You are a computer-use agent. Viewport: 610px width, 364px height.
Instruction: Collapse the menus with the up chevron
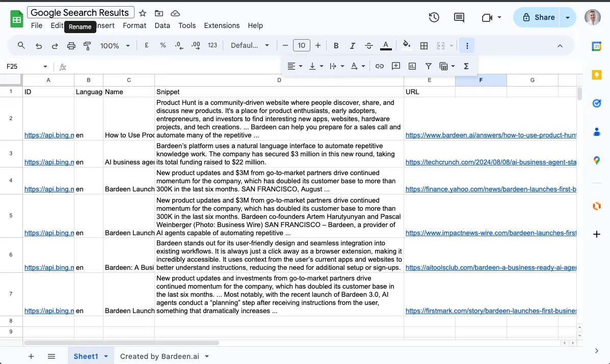[x=560, y=46]
